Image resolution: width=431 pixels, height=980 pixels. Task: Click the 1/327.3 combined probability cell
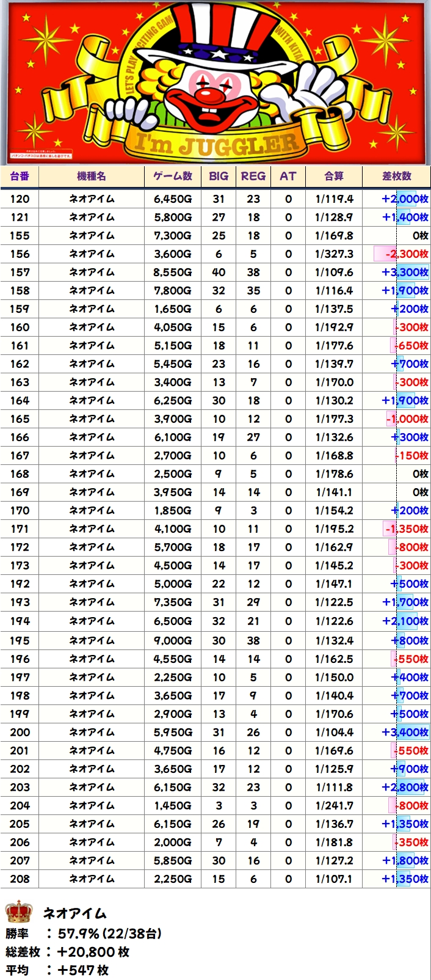334,254
